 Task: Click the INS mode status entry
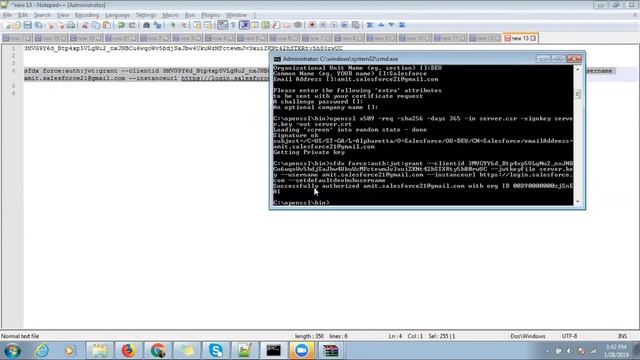(x=622, y=336)
